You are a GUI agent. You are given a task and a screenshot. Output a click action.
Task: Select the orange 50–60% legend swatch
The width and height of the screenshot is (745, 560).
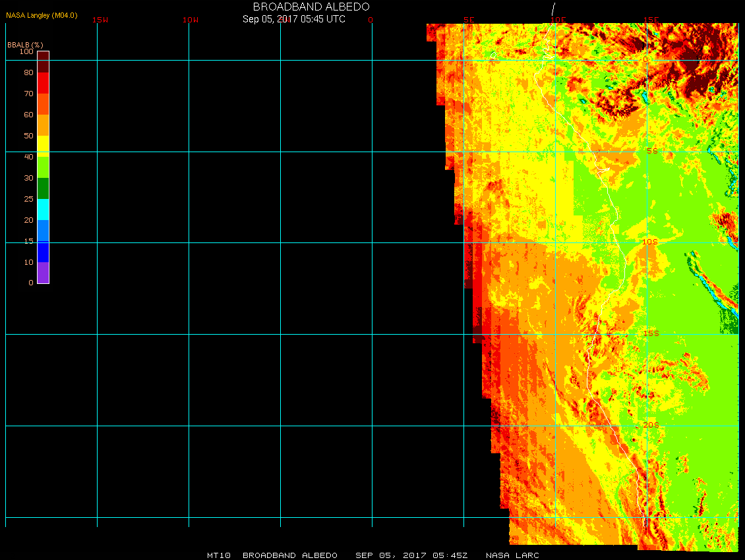(x=43, y=125)
